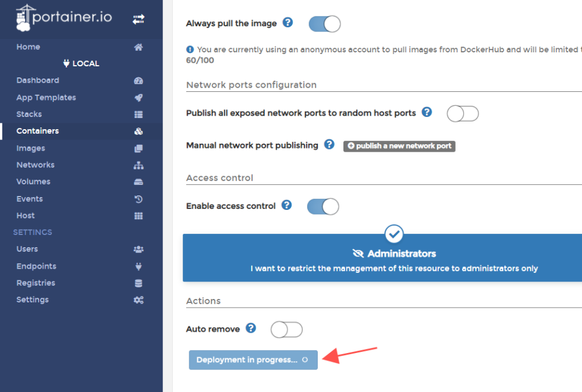The image size is (582, 392).
Task: Toggle Always pull the image switch
Action: (324, 24)
